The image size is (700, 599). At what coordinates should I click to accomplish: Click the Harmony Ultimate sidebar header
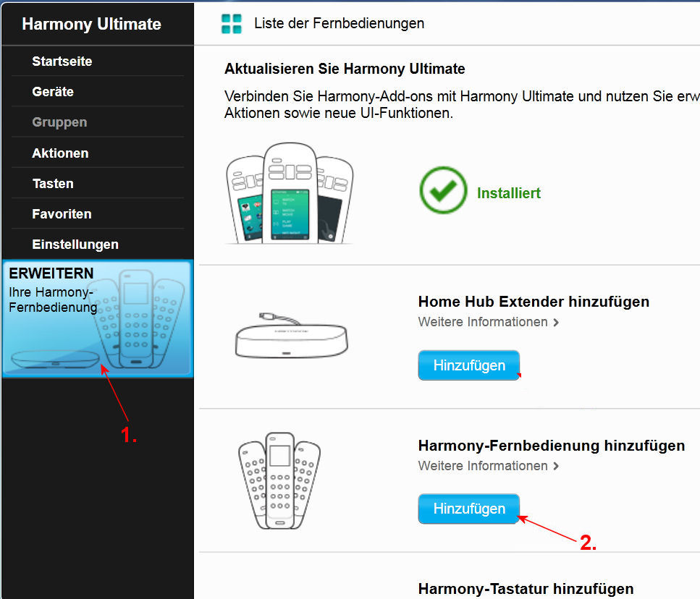[x=91, y=24]
